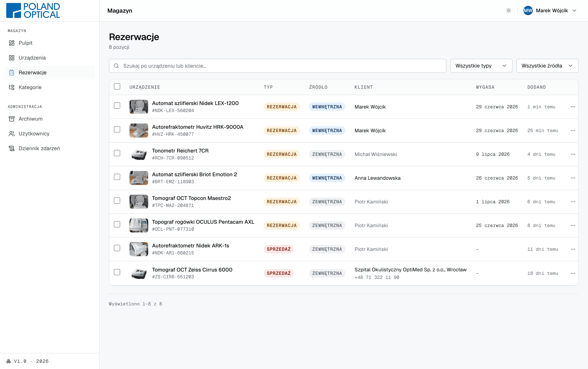This screenshot has height=369, width=588.
Task: Click the Dziennik zdarzeń log icon
Action: point(12,148)
